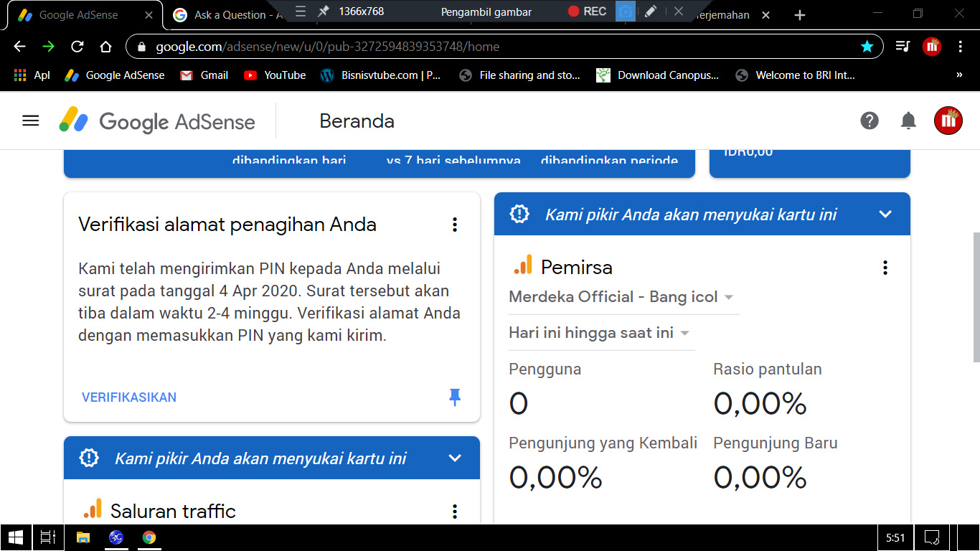980x551 pixels.
Task: Close the Google AdSense tab
Action: (x=149, y=14)
